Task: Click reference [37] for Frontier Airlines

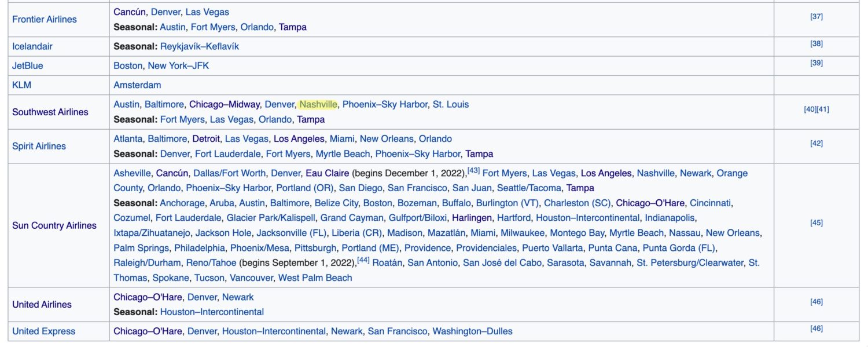Action: (x=815, y=16)
